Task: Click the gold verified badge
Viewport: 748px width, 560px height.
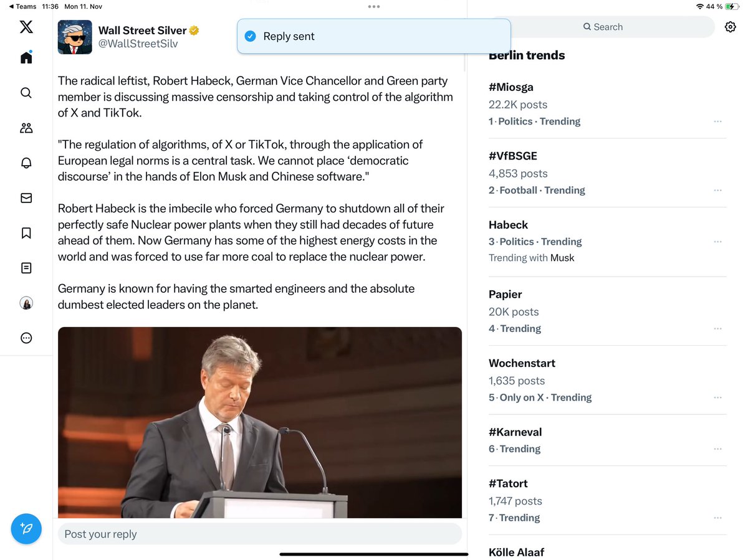Action: pyautogui.click(x=194, y=31)
